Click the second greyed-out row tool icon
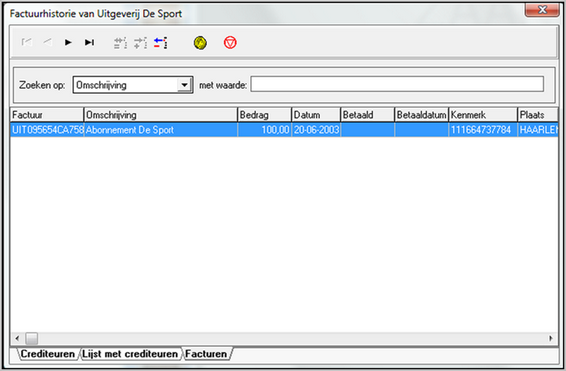This screenshot has height=371, width=566. 140,43
